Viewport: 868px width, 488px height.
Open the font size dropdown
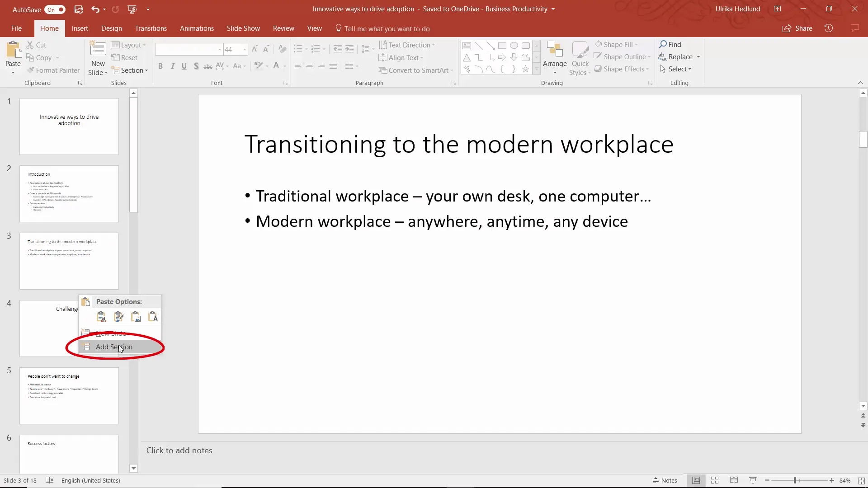coord(245,49)
